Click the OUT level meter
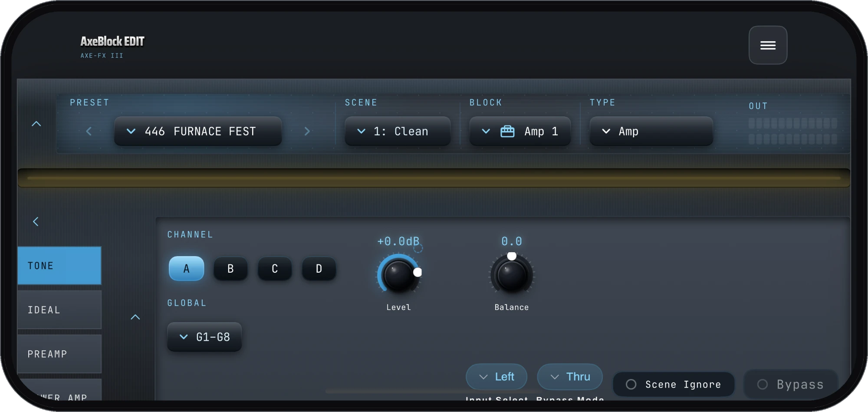Screen dimensions: 868x412 (x=793, y=131)
